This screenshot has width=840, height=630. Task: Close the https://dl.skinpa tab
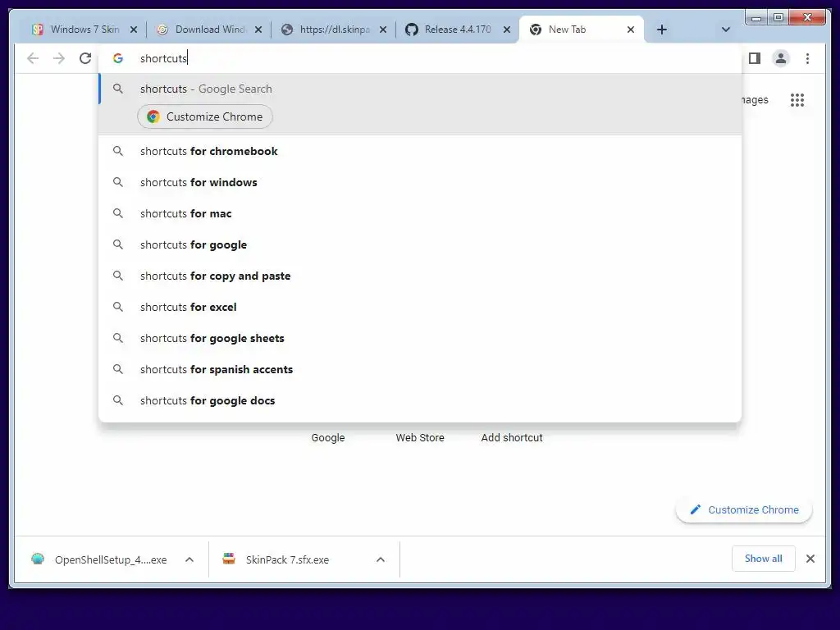(x=383, y=30)
